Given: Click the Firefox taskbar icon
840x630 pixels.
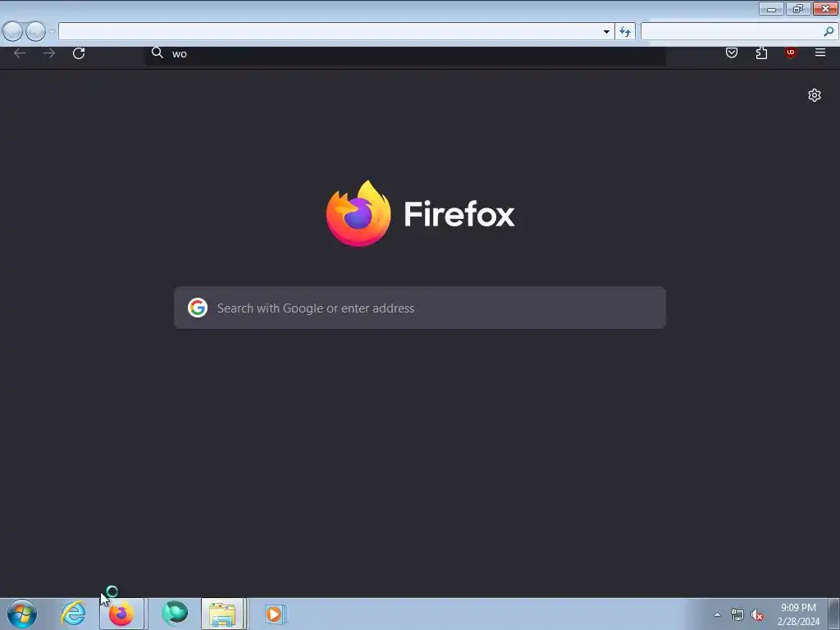Looking at the screenshot, I should tap(121, 614).
